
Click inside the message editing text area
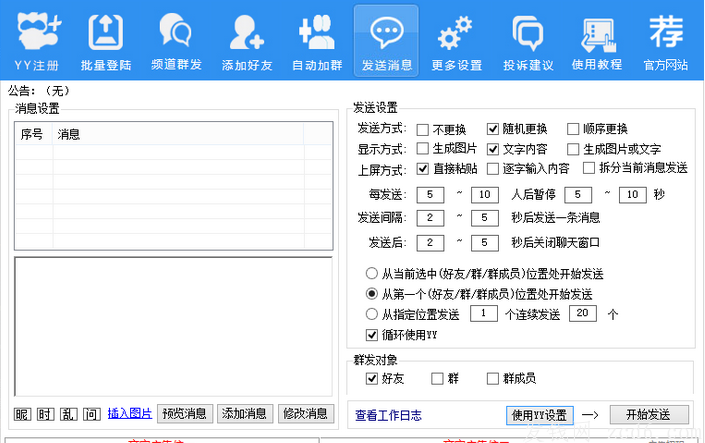click(x=174, y=327)
